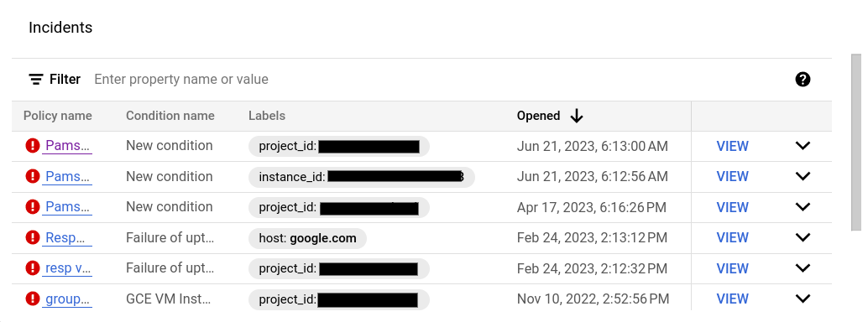The image size is (868, 322).
Task: Sort by the Policy name column header
Action: 58,116
